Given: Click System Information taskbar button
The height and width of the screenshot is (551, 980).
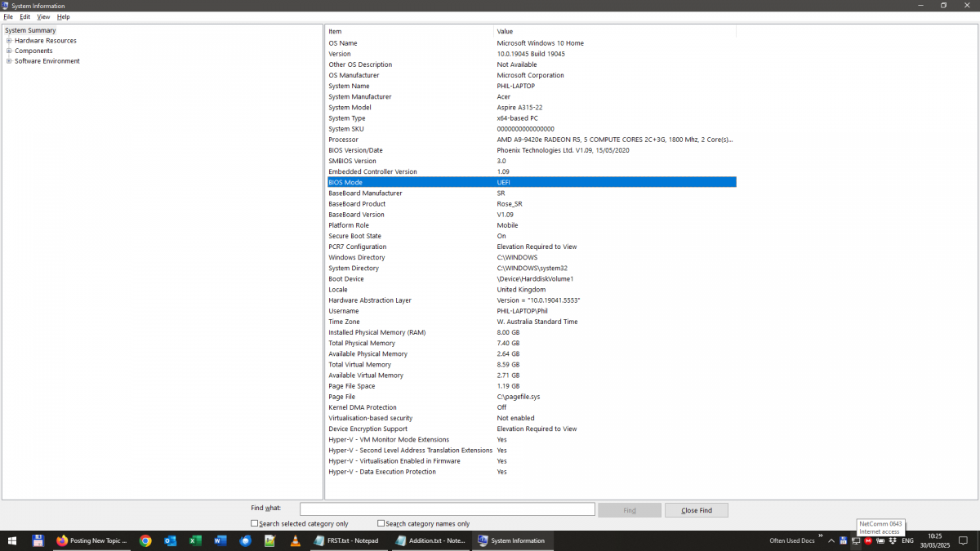Looking at the screenshot, I should point(513,540).
